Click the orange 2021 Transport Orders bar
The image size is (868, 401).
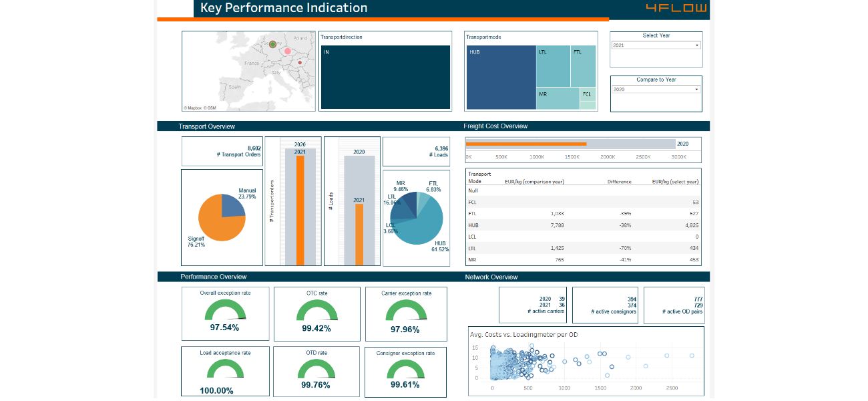tap(300, 210)
